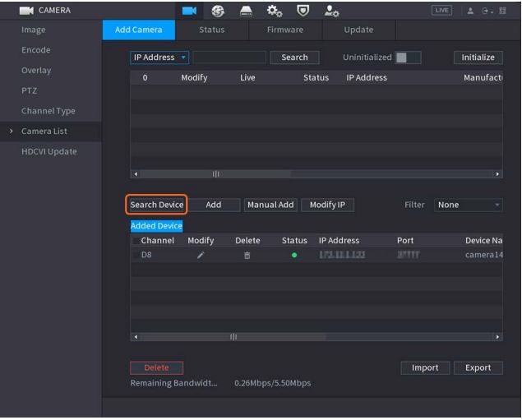Image resolution: width=522 pixels, height=420 pixels.
Task: Click the green status dot for D8
Action: [x=294, y=256]
